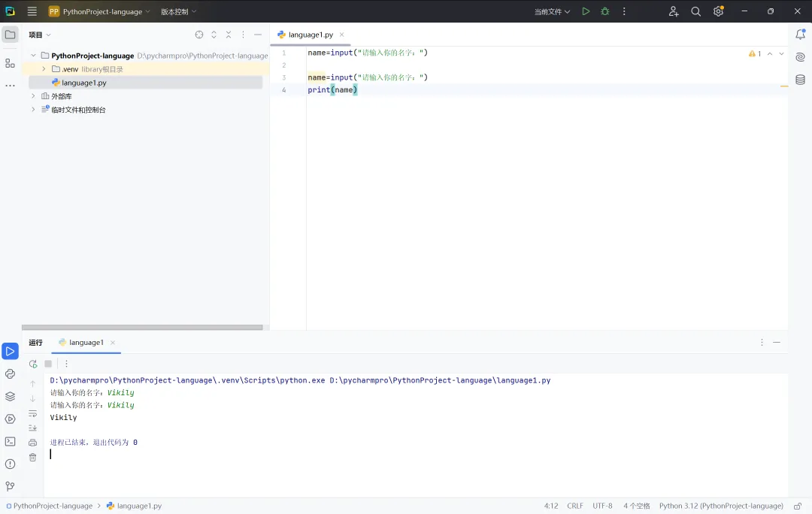This screenshot has height=514, width=812.
Task: Click the warning count indicator in editor
Action: click(755, 53)
